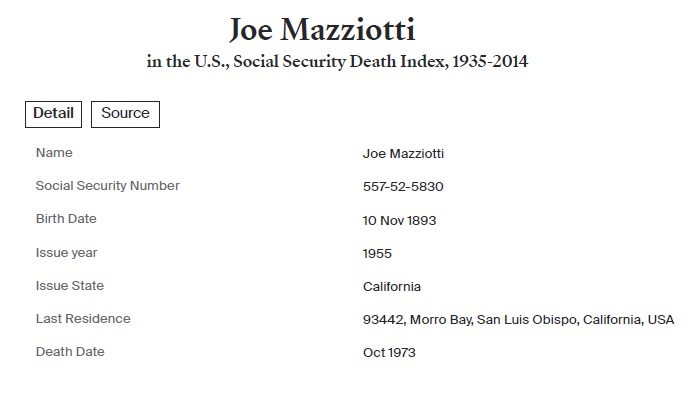Select the Detail tab
Image resolution: width=697 pixels, height=414 pixels.
click(53, 113)
